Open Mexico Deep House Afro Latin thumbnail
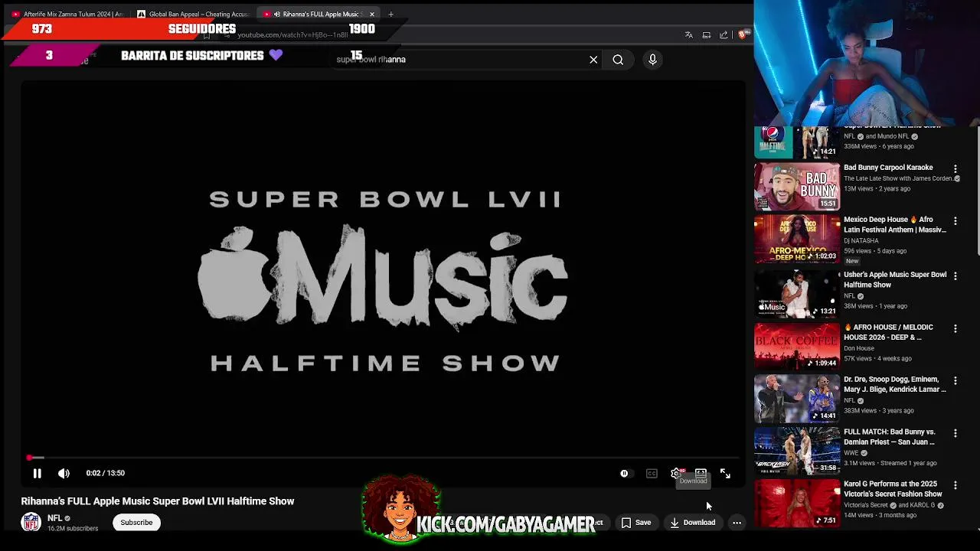Image resolution: width=980 pixels, height=551 pixels. pos(797,239)
